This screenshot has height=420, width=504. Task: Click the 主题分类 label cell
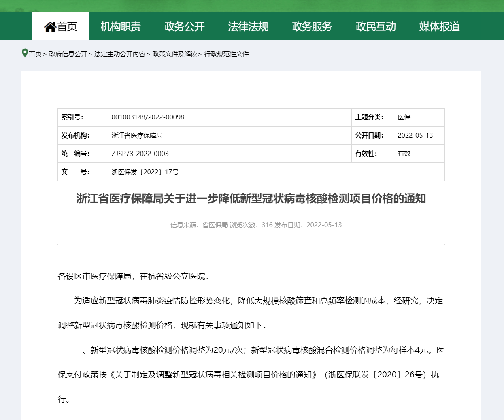373,117
